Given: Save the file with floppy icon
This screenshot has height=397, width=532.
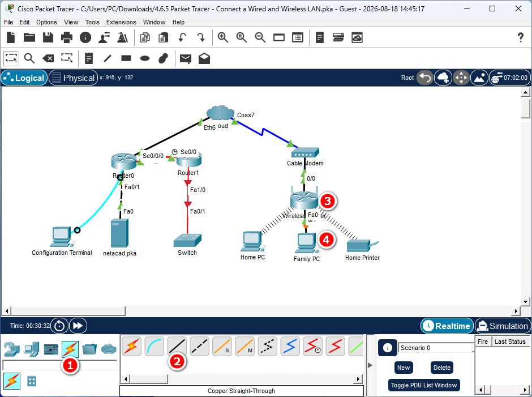Looking at the screenshot, I should [x=48, y=37].
